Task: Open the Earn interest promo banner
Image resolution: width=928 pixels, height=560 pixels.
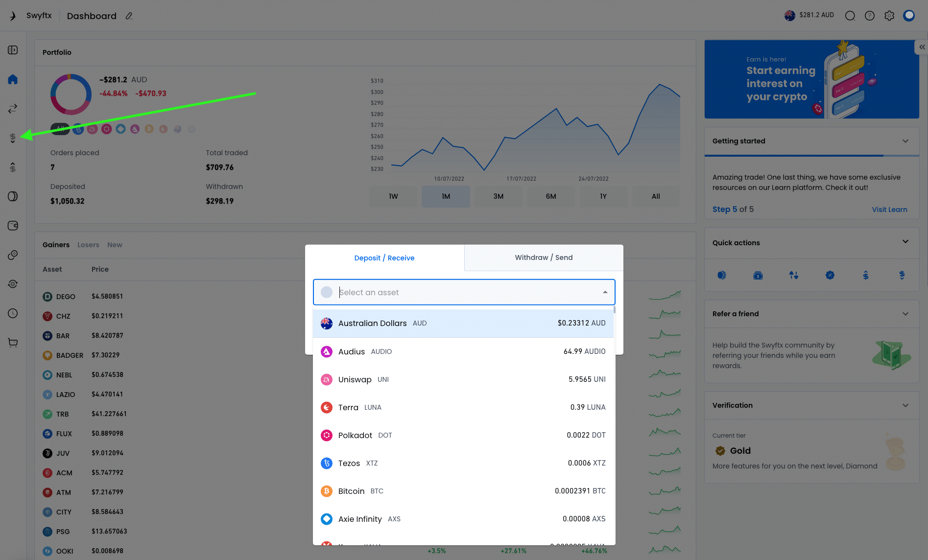Action: [x=811, y=79]
